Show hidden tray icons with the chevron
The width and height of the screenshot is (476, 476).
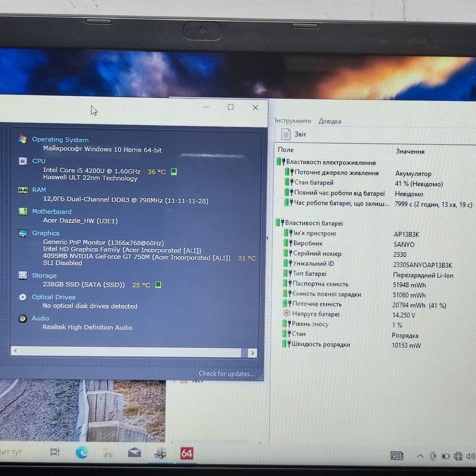(420, 456)
